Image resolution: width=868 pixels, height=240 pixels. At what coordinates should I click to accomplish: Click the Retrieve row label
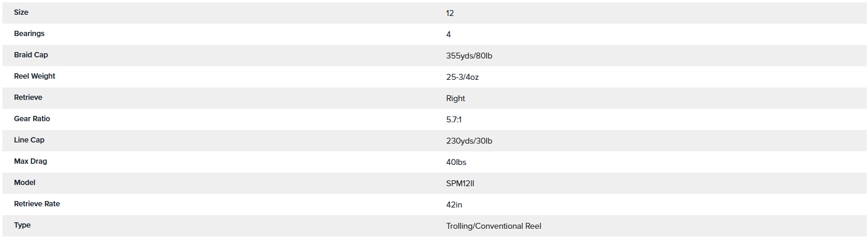(28, 98)
